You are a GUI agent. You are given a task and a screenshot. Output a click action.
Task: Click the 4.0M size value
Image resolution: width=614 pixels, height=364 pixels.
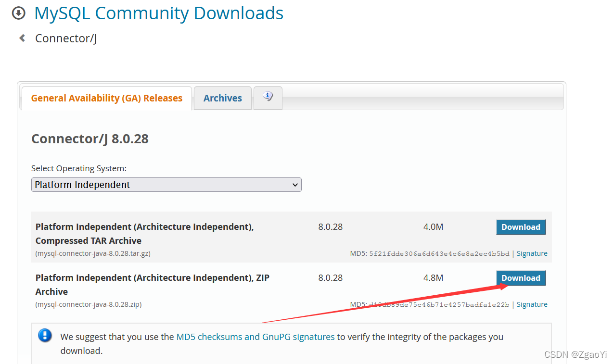click(x=433, y=227)
